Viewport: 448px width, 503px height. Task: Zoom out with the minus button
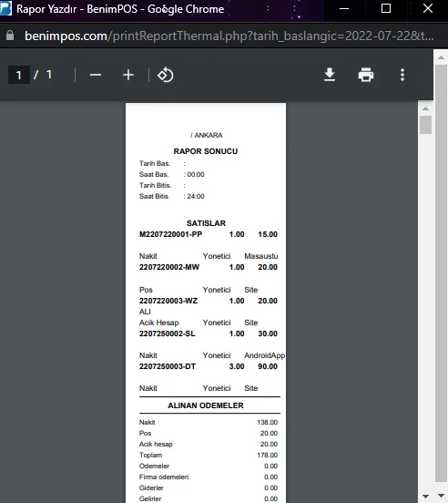tap(96, 75)
